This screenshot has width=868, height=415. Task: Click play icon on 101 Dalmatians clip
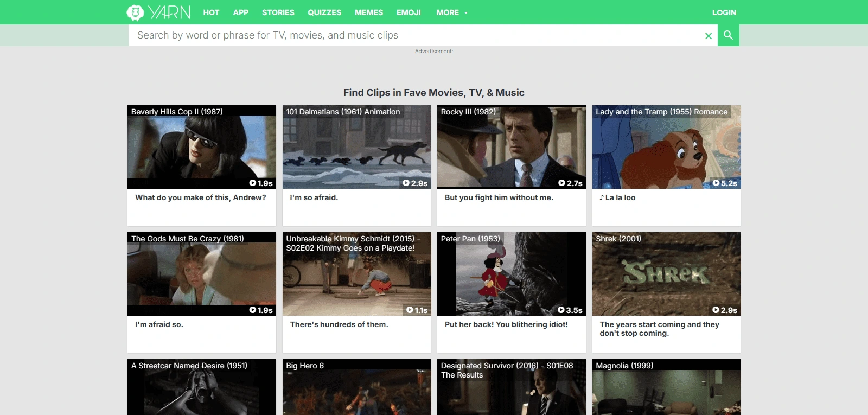click(406, 183)
